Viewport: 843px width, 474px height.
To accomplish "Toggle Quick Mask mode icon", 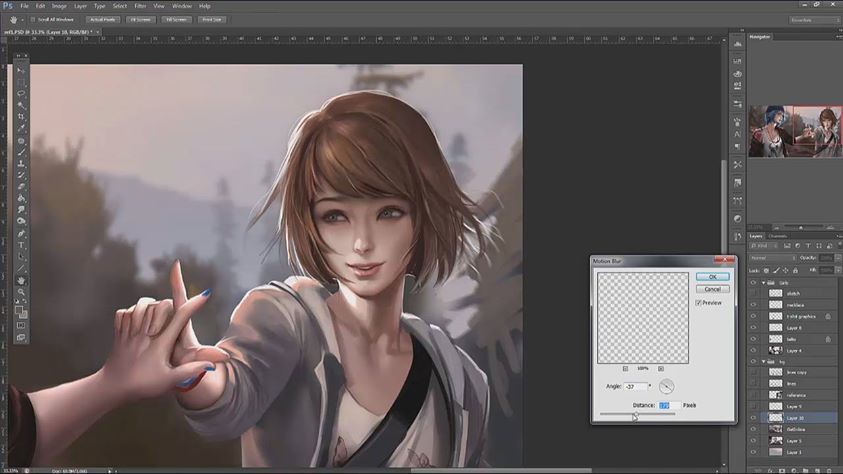I will tap(21, 326).
